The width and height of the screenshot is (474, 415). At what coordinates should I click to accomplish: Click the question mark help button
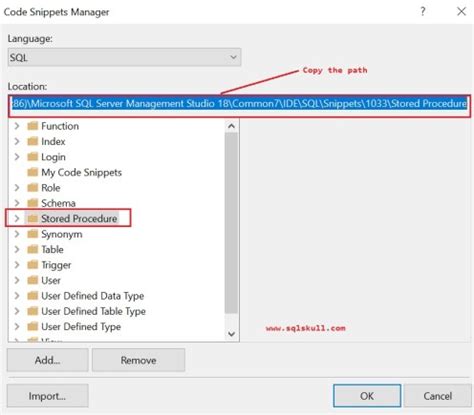point(423,12)
